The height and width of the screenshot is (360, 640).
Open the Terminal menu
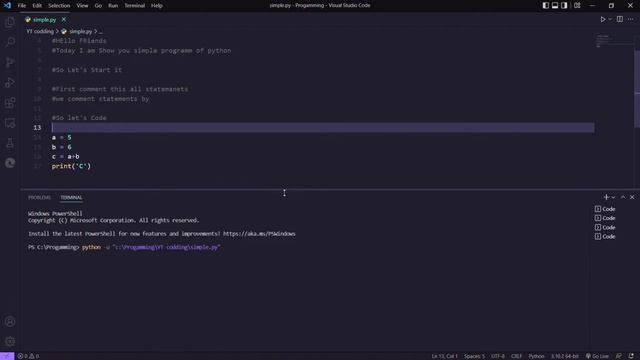[135, 6]
